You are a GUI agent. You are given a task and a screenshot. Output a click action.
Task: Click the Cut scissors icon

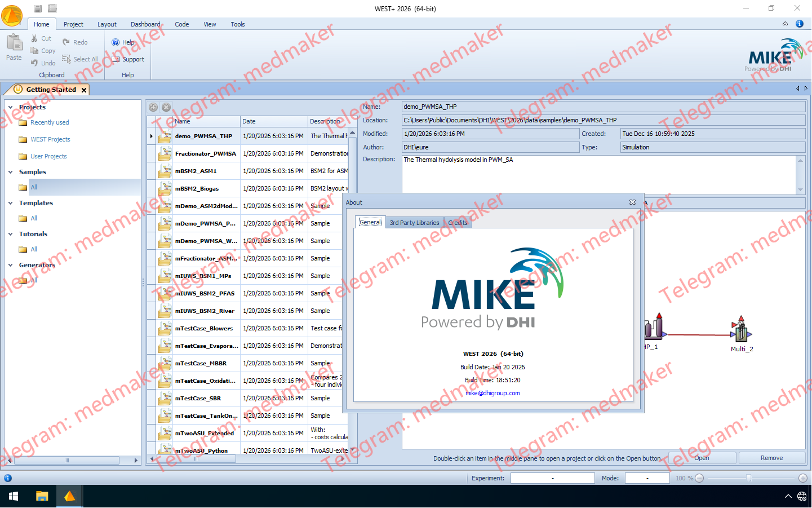[x=34, y=38]
